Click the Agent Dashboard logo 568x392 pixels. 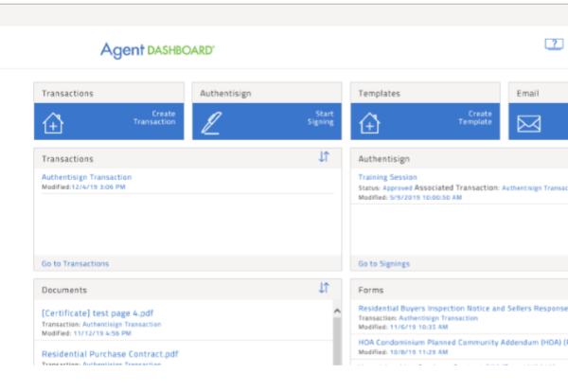[x=157, y=50]
